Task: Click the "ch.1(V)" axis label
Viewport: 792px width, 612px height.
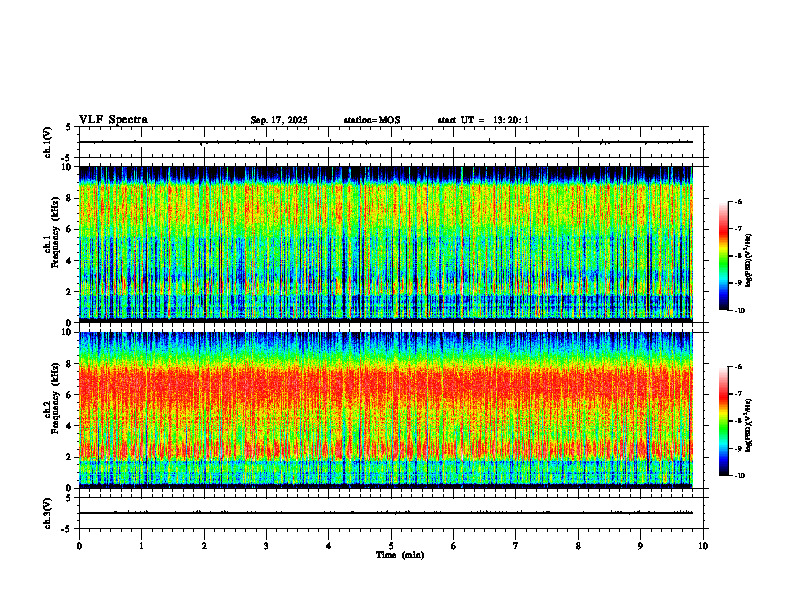Action: (x=48, y=142)
